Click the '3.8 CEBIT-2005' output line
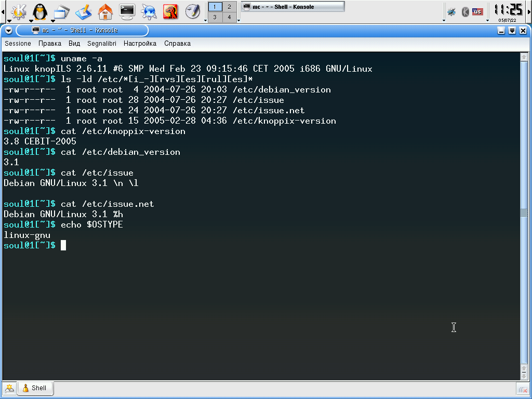 [40, 141]
